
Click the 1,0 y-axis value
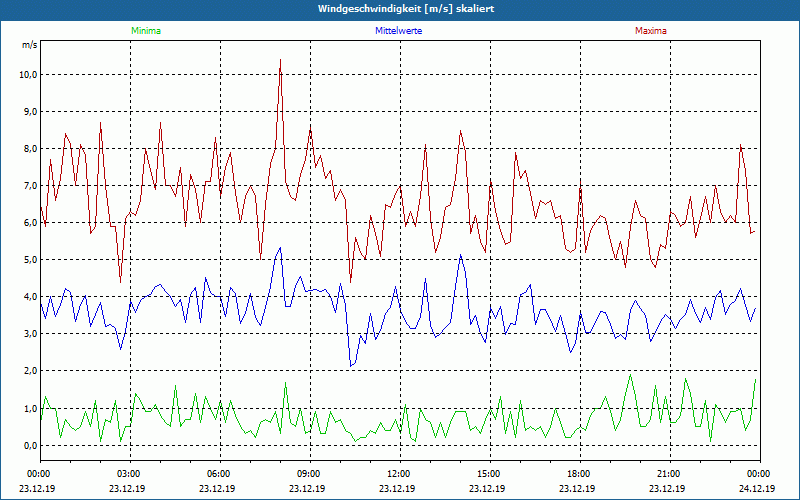click(x=30, y=408)
